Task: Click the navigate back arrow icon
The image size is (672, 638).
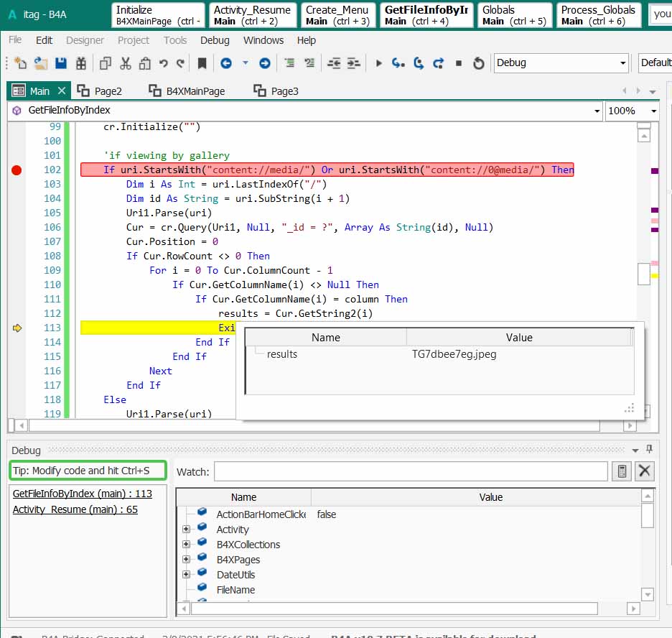Action: point(226,63)
